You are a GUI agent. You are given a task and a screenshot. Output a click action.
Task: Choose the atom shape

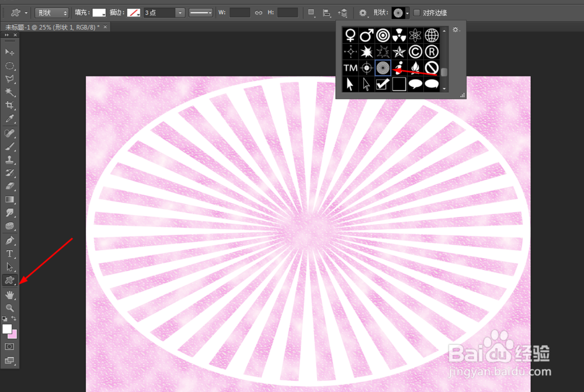415,36
